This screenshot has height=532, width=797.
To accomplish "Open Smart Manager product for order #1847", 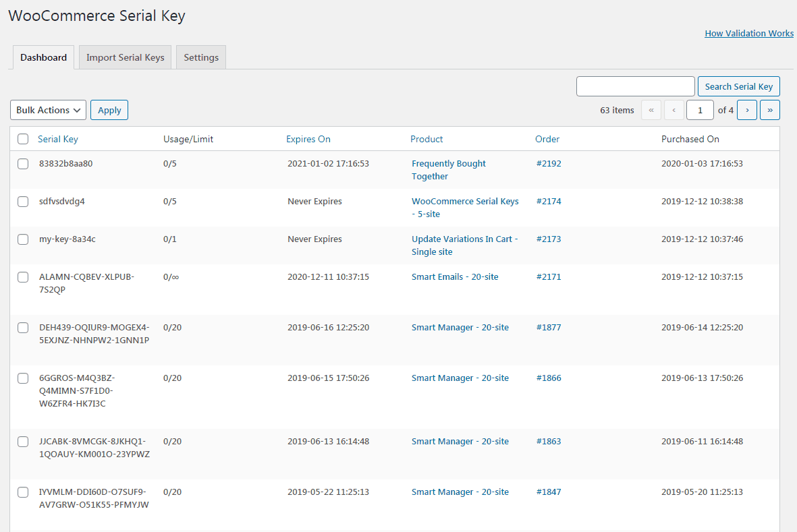I will [x=460, y=492].
